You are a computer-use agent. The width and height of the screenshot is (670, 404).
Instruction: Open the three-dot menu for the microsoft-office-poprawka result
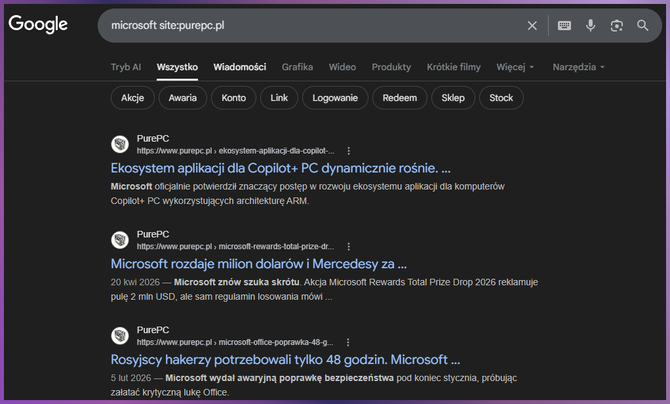coord(348,342)
